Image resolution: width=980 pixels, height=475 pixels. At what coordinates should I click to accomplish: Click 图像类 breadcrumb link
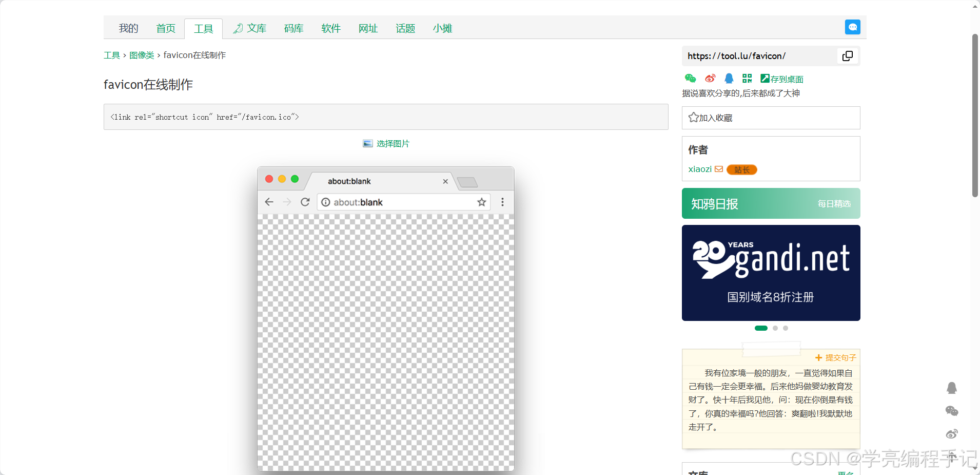(x=142, y=55)
